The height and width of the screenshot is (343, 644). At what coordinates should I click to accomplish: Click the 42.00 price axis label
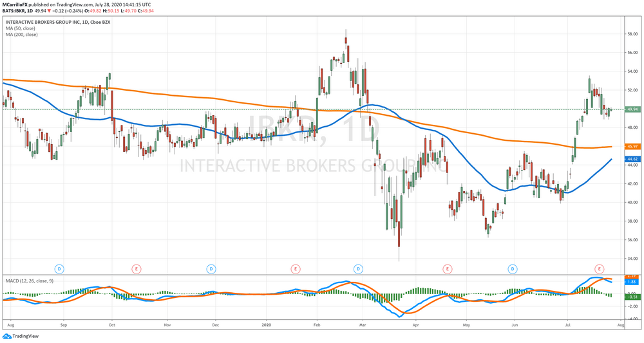[632, 184]
